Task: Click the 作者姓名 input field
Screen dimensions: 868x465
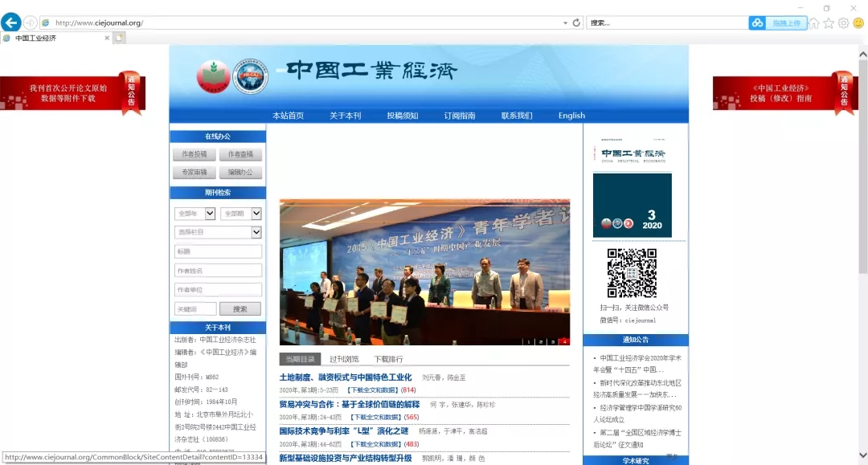Action: [x=218, y=271]
